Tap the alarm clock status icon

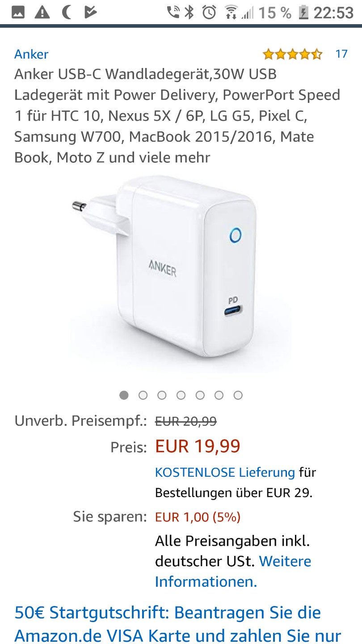[209, 13]
